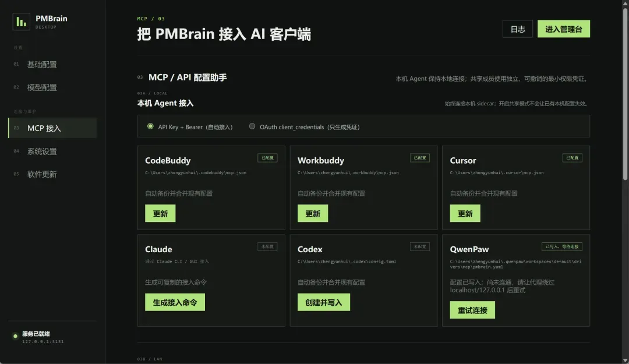Click the 未配置 badge on Claude card
Viewport: 629px width, 364px height.
(267, 246)
